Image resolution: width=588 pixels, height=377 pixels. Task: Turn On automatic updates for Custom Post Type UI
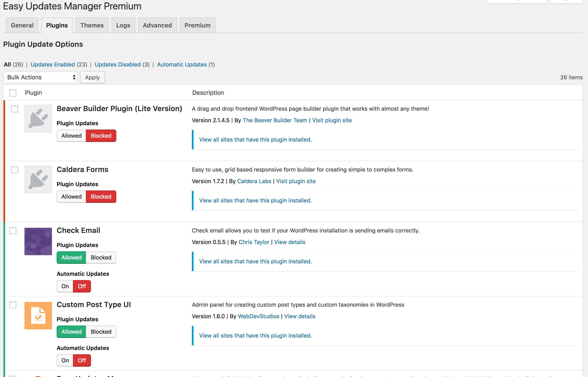click(x=65, y=360)
